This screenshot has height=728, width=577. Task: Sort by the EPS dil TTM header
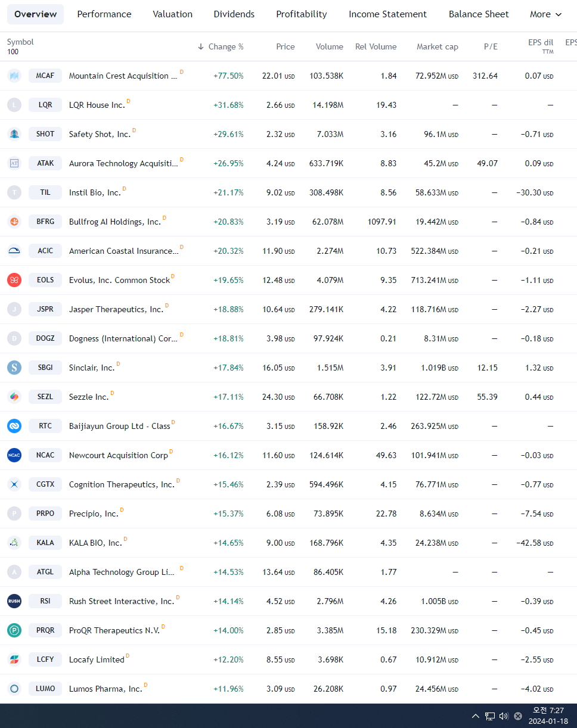coord(541,46)
